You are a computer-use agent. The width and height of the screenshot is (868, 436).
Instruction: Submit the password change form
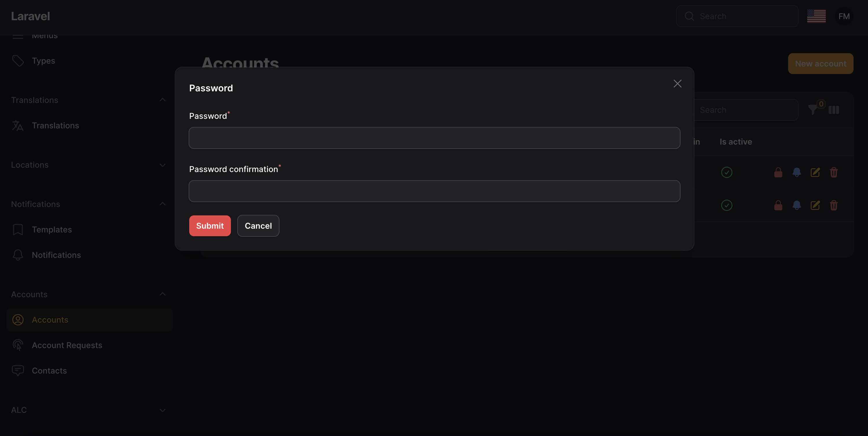[x=210, y=226]
